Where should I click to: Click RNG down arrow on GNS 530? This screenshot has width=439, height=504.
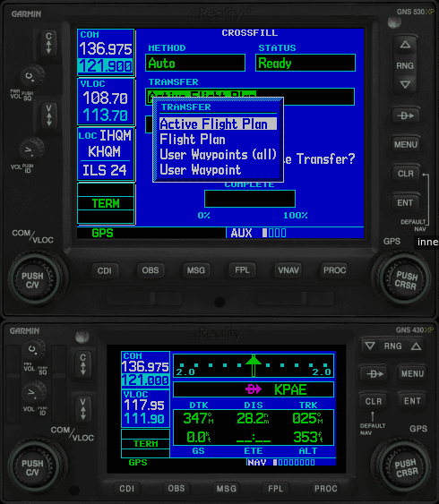405,85
